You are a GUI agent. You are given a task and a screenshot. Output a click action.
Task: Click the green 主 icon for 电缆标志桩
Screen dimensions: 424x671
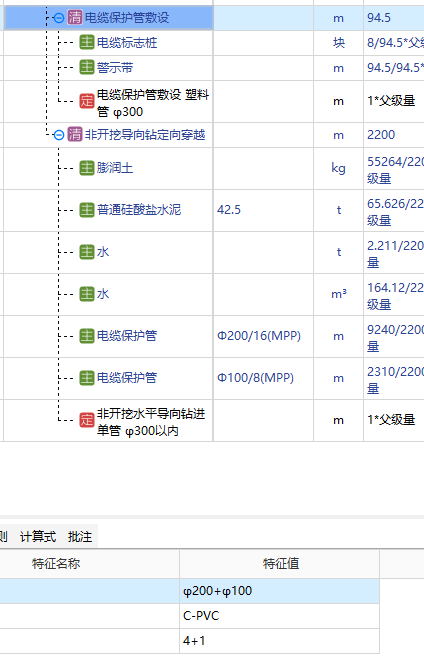coord(87,42)
